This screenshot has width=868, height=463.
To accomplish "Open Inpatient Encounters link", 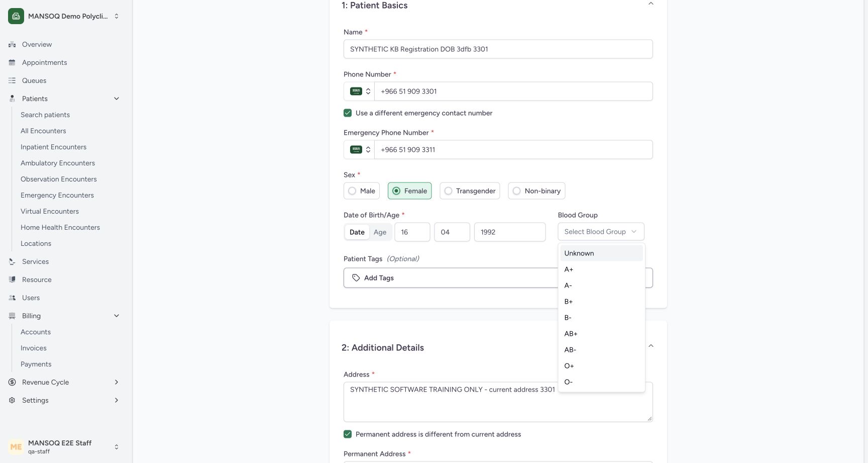I will 53,147.
